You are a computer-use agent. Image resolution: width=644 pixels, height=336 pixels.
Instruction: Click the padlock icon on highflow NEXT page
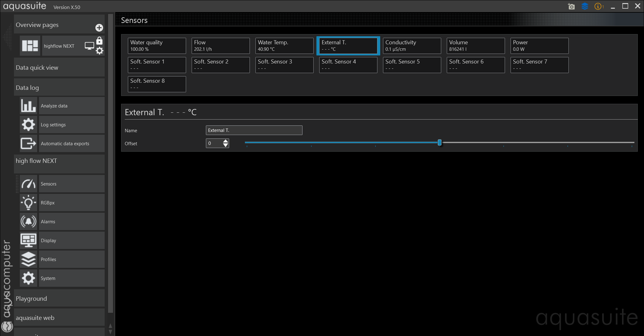(x=99, y=41)
